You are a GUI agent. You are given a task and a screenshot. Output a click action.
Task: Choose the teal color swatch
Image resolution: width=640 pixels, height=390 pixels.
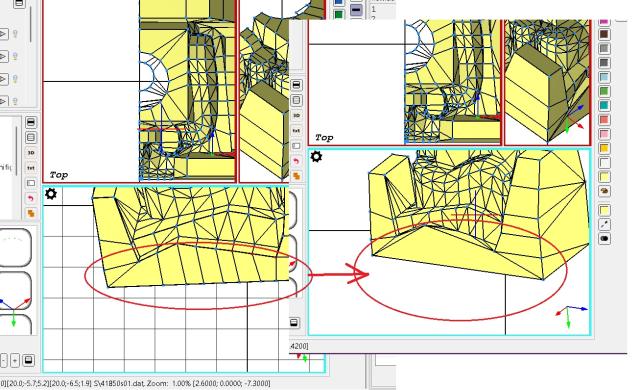tap(604, 105)
